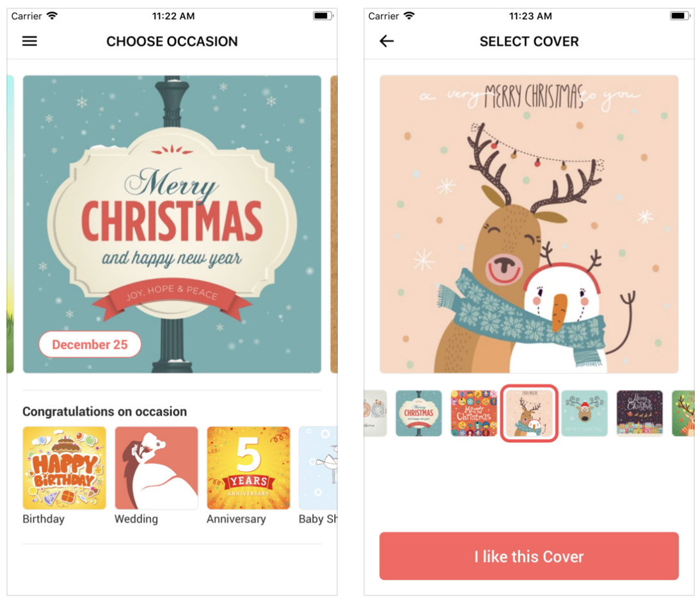Tap the Wi-Fi icon on Select Cover screen
This screenshot has height=605, width=700.
409,15
